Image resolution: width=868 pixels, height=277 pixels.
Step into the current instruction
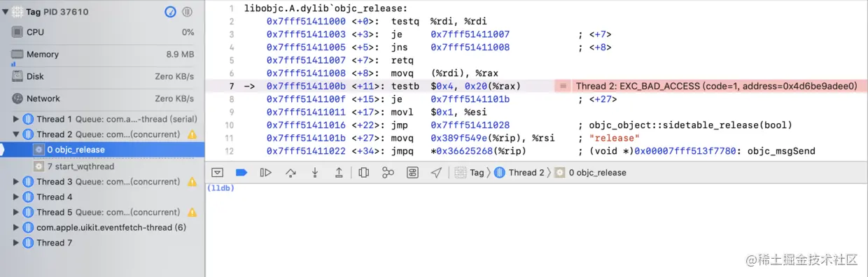(315, 172)
